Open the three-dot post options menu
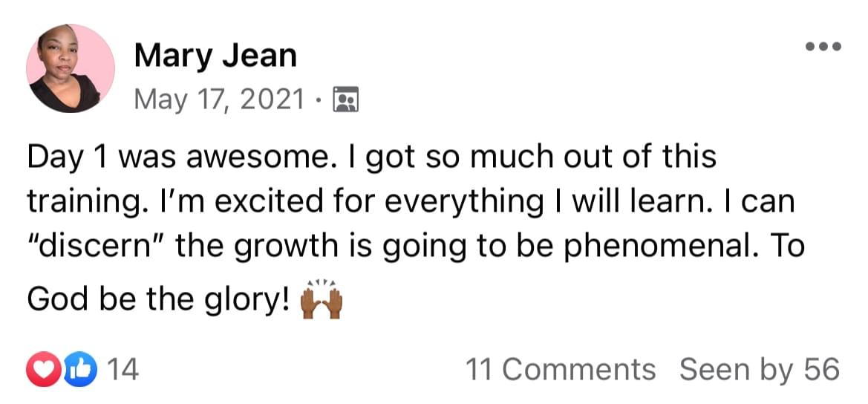The width and height of the screenshot is (868, 404). pyautogui.click(x=823, y=47)
